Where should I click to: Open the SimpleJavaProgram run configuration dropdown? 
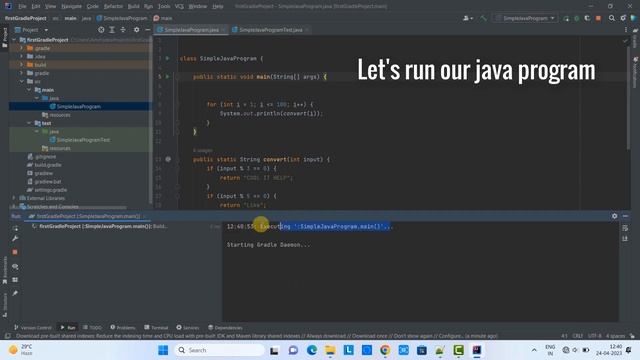coord(526,18)
